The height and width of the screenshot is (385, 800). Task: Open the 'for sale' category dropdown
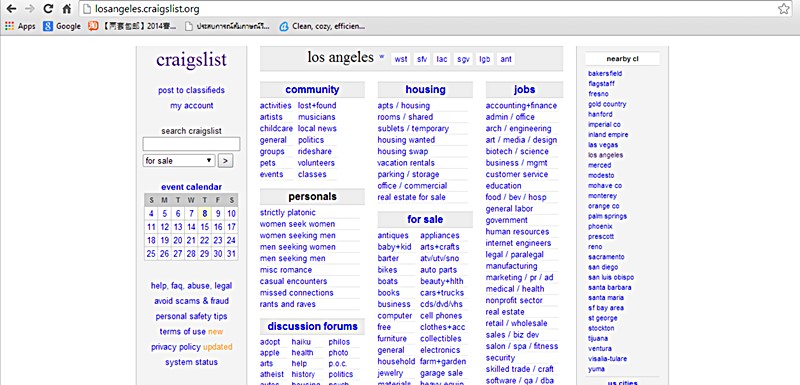179,161
